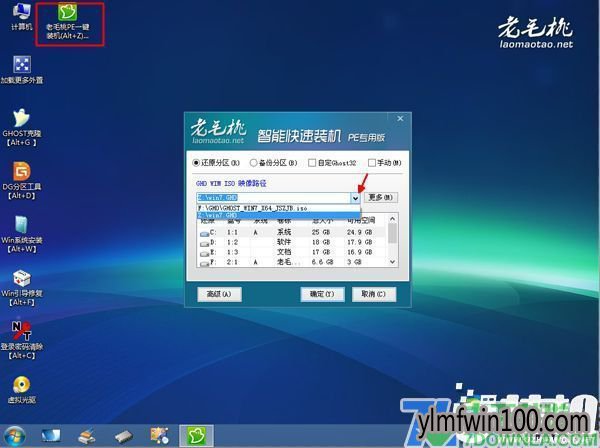
Task: Click the 17.9 GB free space cell
Action: click(359, 242)
